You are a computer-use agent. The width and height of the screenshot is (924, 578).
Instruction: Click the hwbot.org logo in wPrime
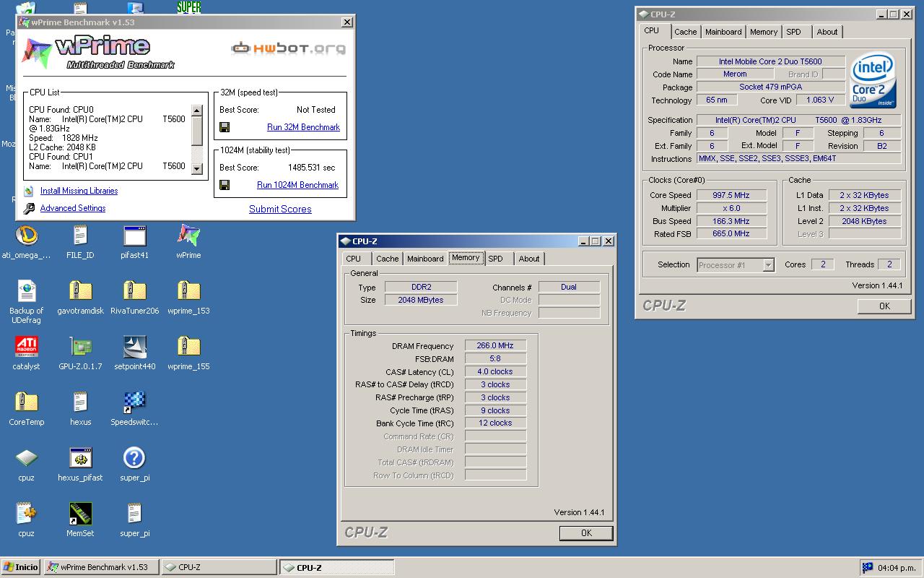[288, 48]
